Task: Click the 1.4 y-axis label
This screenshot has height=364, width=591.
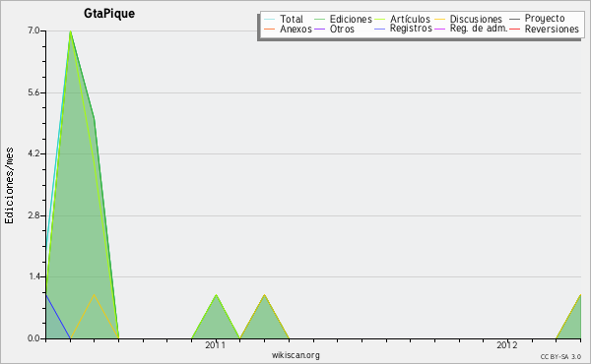Action: tap(33, 277)
